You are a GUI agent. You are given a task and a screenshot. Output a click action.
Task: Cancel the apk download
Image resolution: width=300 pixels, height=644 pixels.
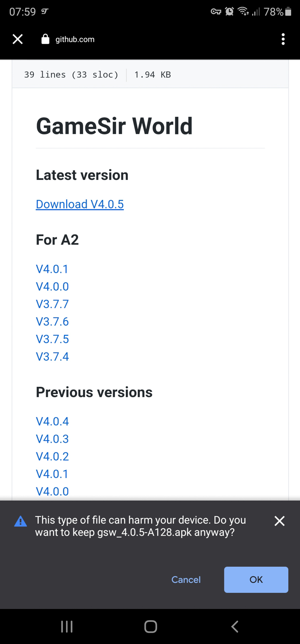(x=186, y=580)
